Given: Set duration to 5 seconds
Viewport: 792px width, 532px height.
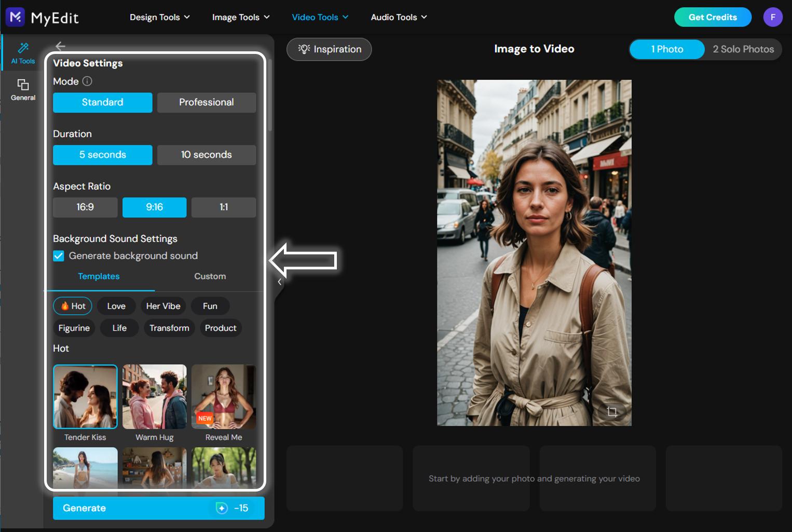Looking at the screenshot, I should (x=103, y=155).
